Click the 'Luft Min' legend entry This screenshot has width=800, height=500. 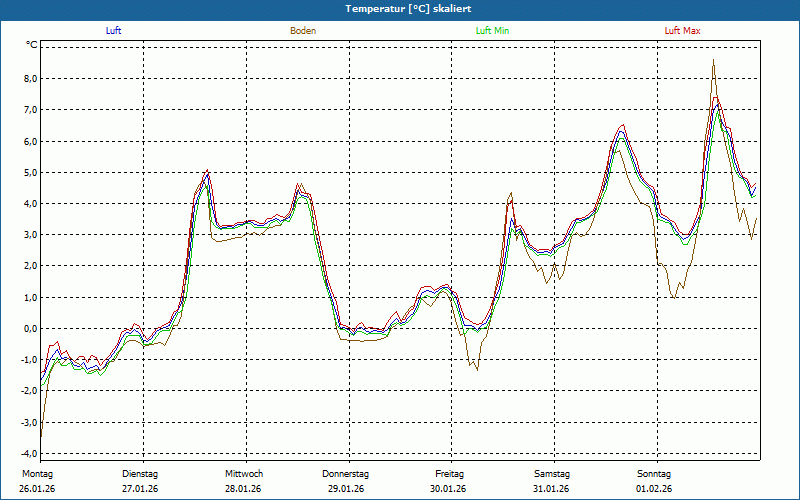[491, 31]
